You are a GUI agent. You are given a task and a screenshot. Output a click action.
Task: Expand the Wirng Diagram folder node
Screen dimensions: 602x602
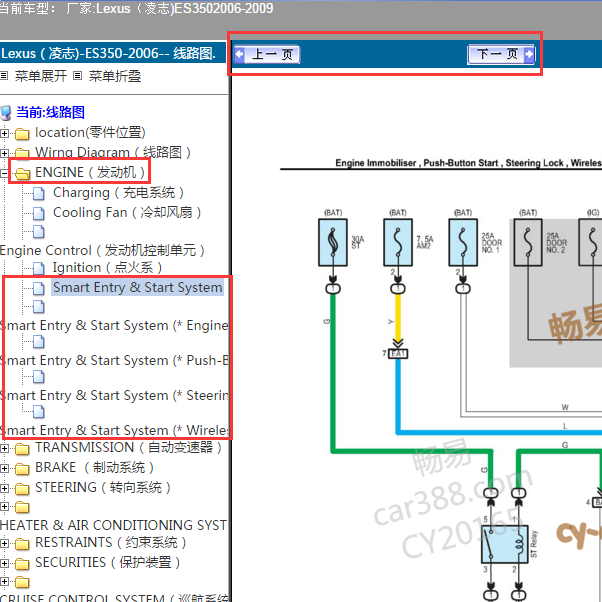(4, 154)
